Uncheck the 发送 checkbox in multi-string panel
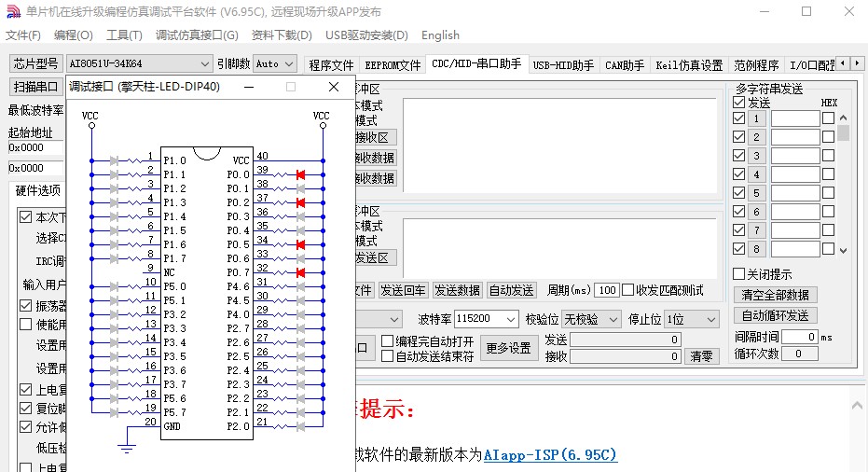 point(738,103)
